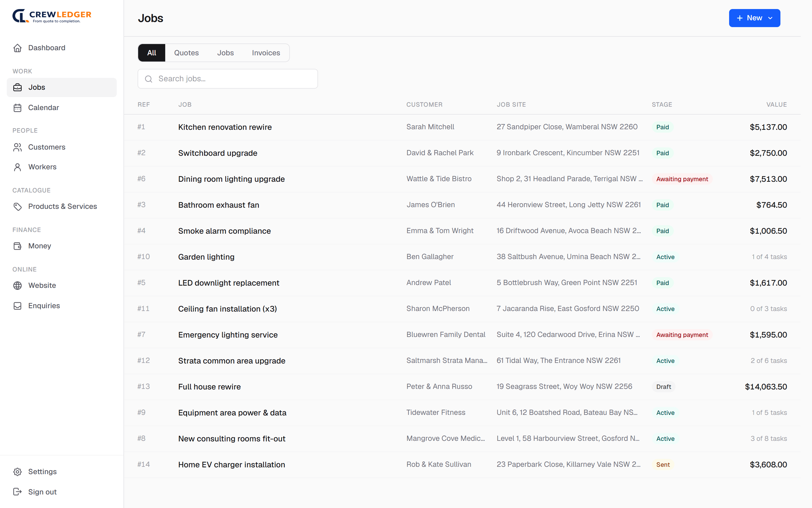Viewport: 812px width, 508px height.
Task: Click the CUSTOMER column header
Action: (424, 104)
